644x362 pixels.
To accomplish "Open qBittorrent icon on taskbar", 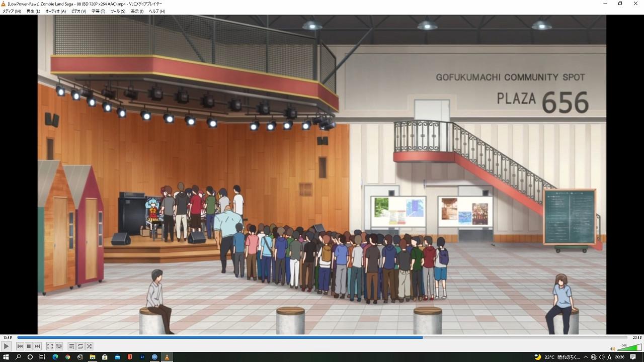I will pyautogui.click(x=154, y=357).
